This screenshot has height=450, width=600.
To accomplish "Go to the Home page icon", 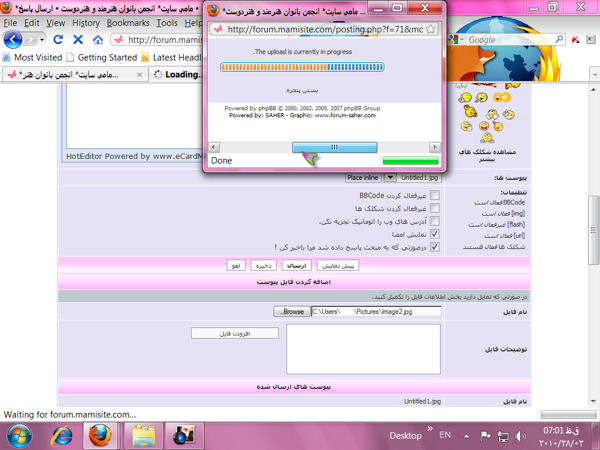I will pyautogui.click(x=98, y=39).
